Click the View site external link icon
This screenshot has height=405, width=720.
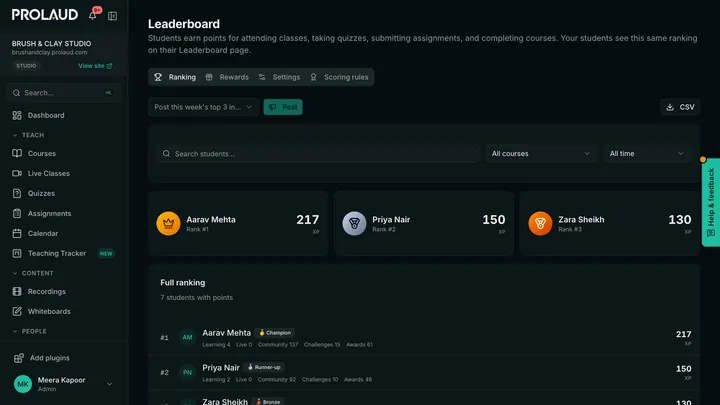(109, 66)
